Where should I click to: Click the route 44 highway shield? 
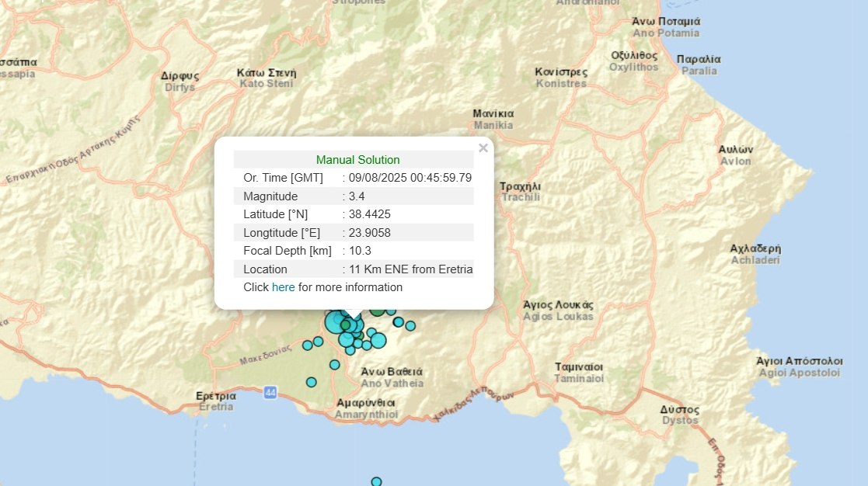click(270, 393)
